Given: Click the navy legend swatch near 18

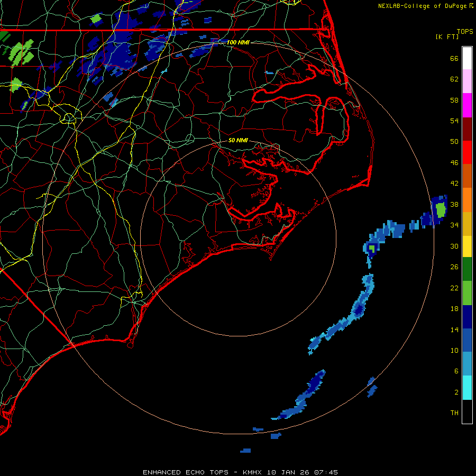Looking at the screenshot, I should (467, 317).
